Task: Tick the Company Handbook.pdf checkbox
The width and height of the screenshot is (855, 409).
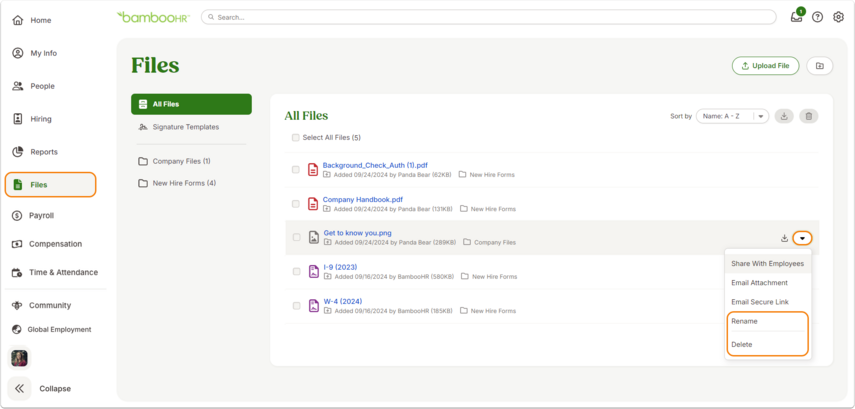Action: (296, 204)
